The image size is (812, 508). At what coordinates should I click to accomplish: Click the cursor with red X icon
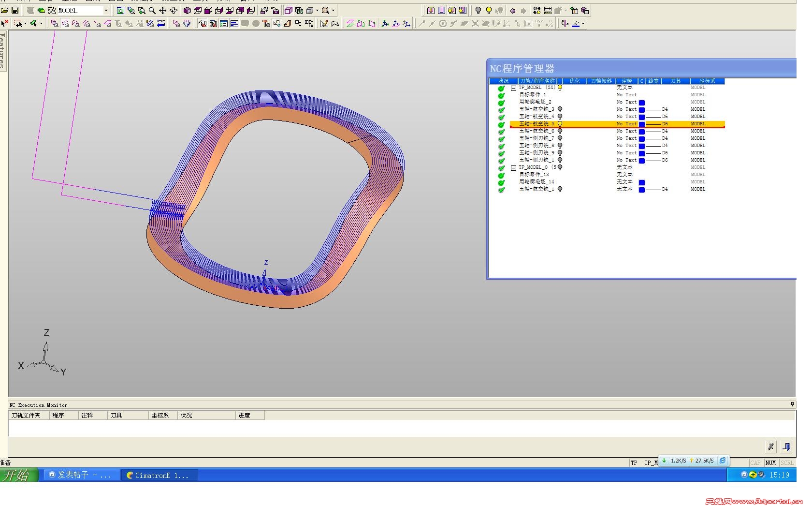point(4,23)
